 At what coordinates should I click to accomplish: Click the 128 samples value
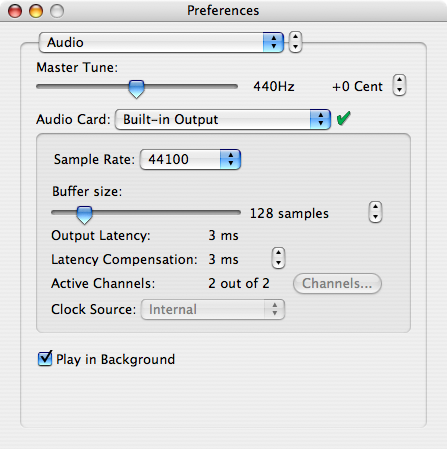pyautogui.click(x=289, y=214)
